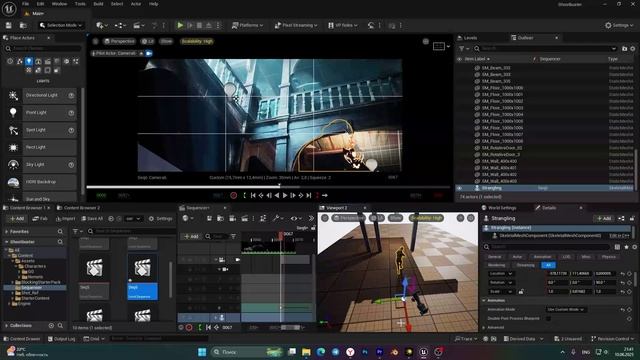Screen dimensions: 640x360
Task: Open Windows Start menu on taskbar
Action: click(202, 352)
